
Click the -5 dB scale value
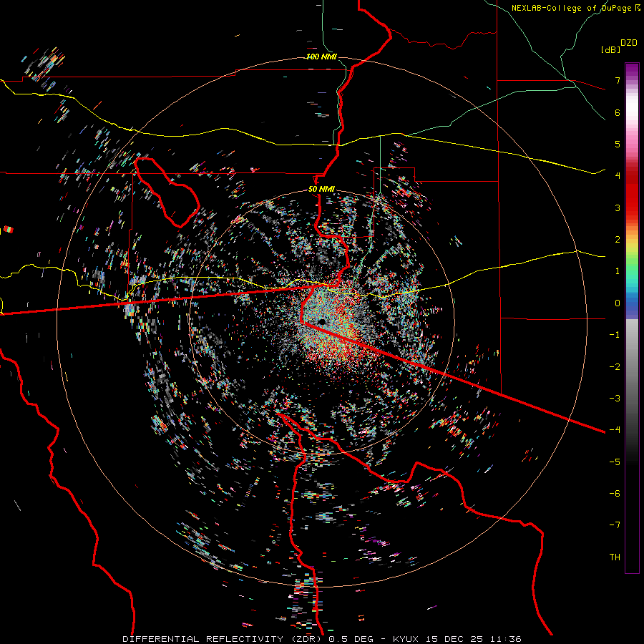615,462
